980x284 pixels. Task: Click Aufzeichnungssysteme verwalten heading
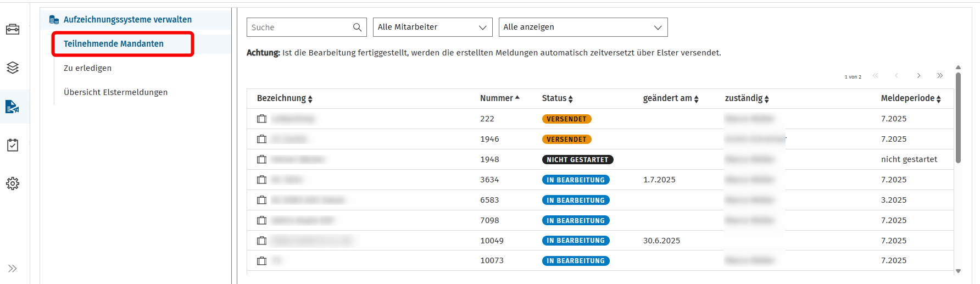(127, 20)
